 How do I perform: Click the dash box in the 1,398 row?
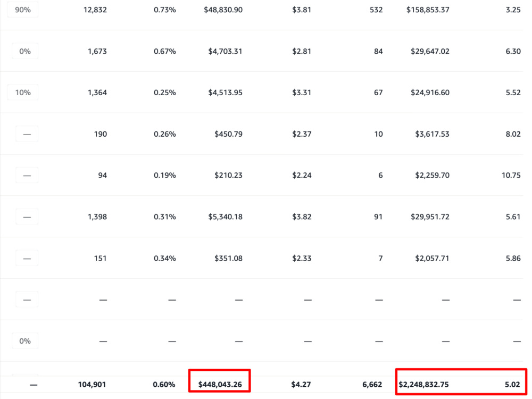(x=27, y=217)
